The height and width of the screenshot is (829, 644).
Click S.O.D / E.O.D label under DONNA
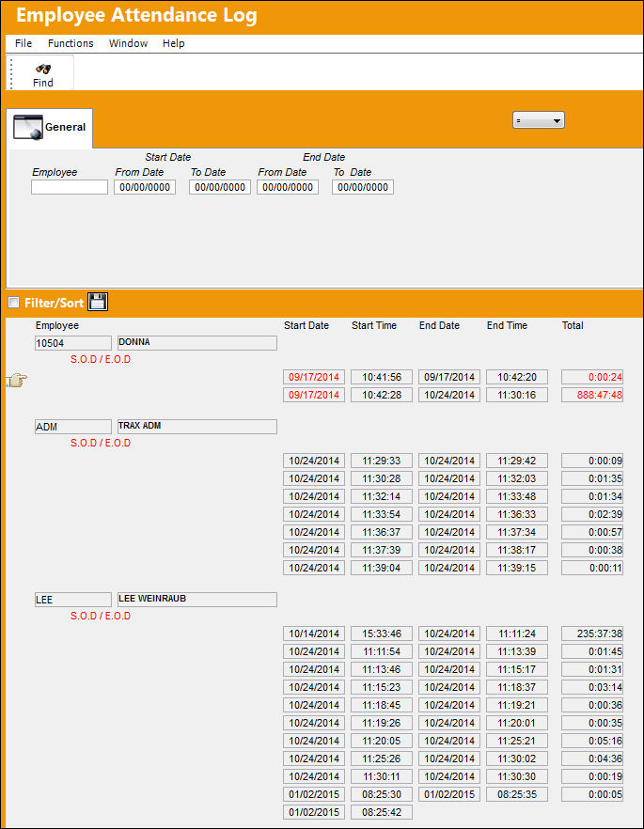point(101,359)
